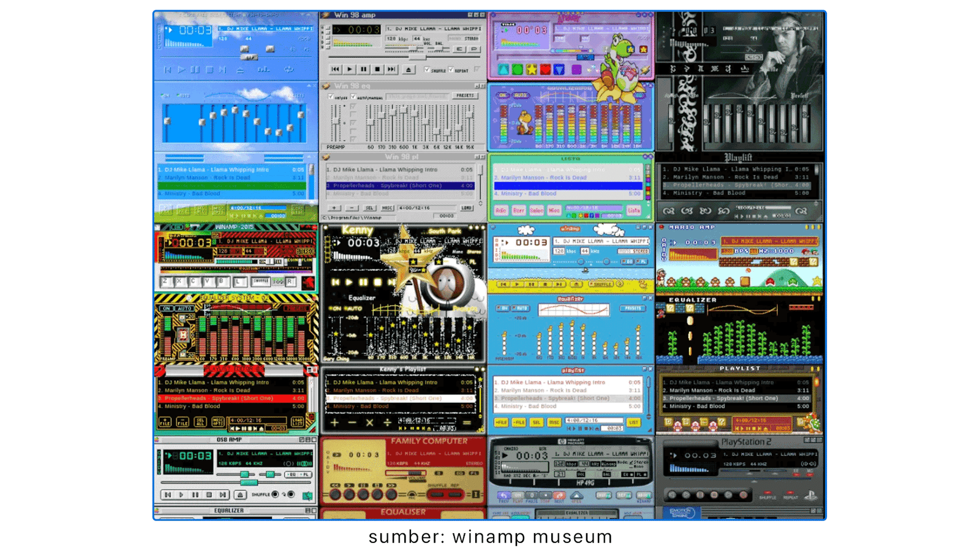Click the first round button in Family Computer skin
The width and height of the screenshot is (980, 551).
tap(335, 494)
